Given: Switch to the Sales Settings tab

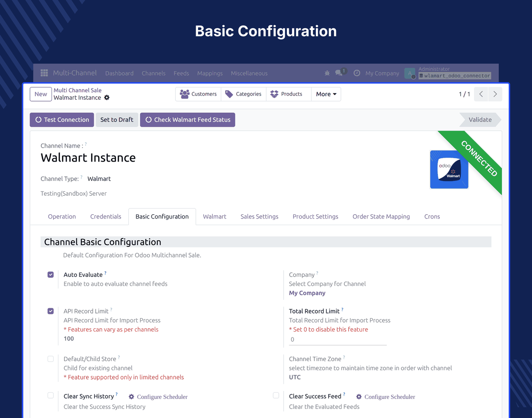Looking at the screenshot, I should tap(259, 217).
